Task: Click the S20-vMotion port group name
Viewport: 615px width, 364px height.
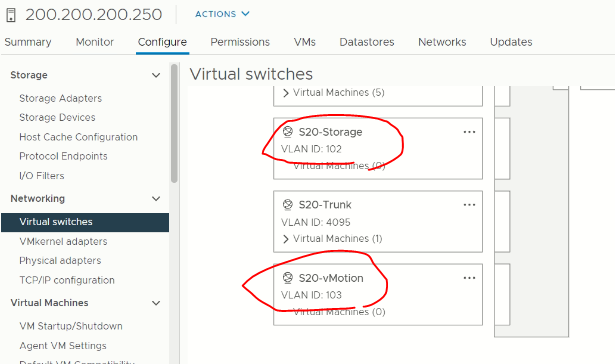Action: 331,278
